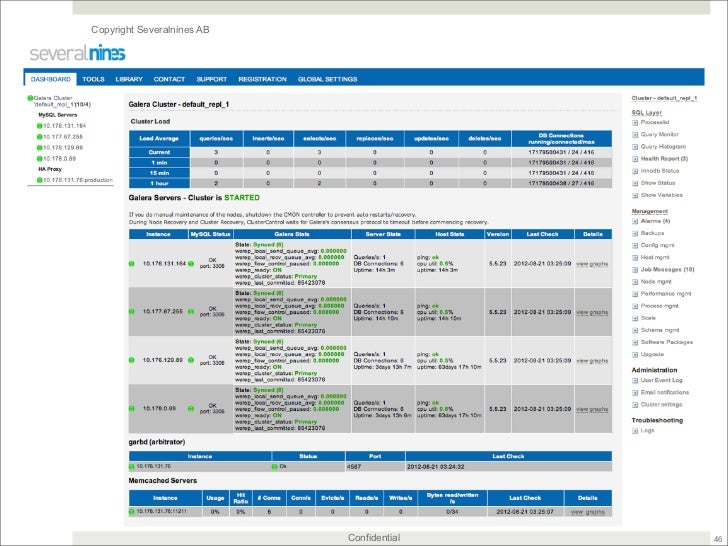Click the Backups icon under Management
This screenshot has height=546, width=728.
(x=635, y=233)
